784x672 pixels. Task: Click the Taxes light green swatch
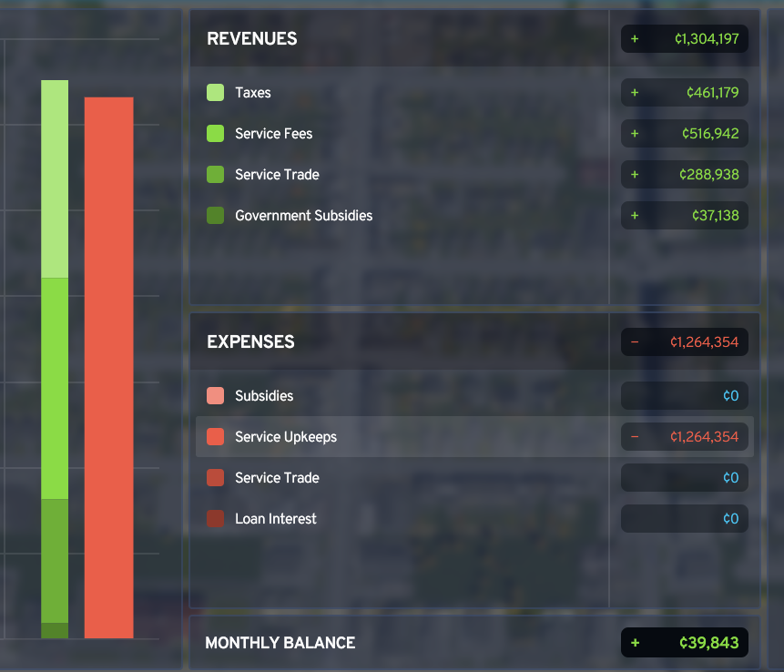pyautogui.click(x=215, y=93)
